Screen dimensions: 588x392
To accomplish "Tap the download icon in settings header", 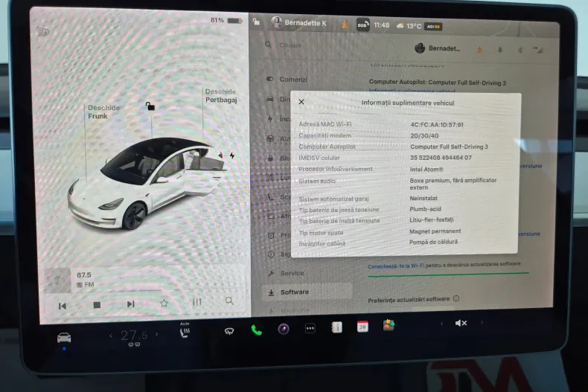I will [479, 50].
